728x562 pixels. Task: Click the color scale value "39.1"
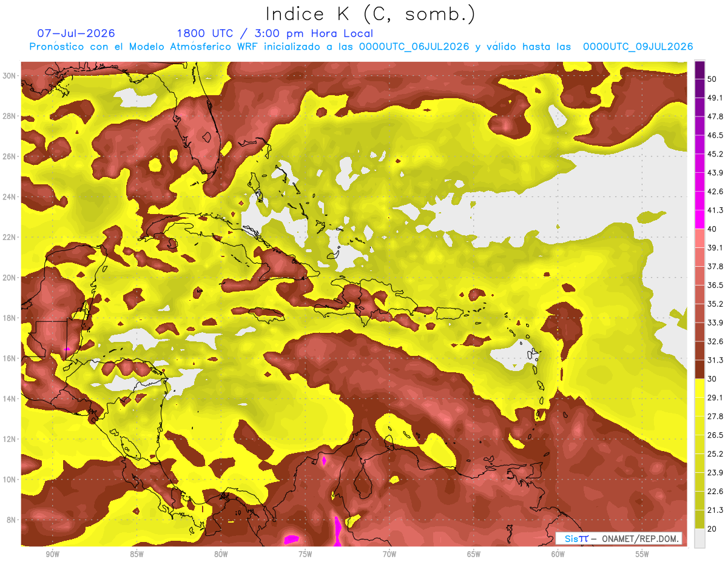pyautogui.click(x=715, y=247)
